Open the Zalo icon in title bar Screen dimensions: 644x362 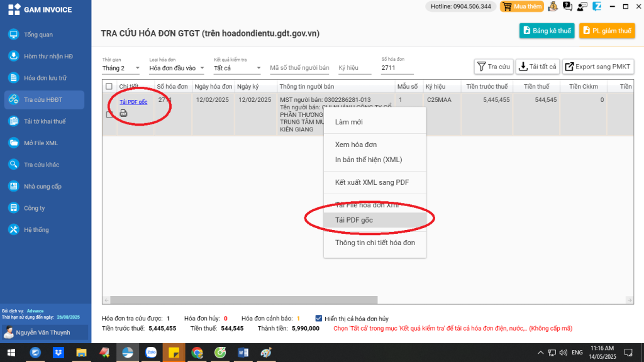click(x=597, y=6)
